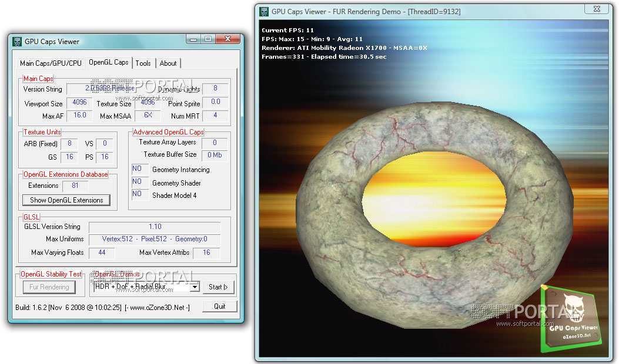This screenshot has height=364, width=619.
Task: Click the Quit button
Action: (x=219, y=306)
